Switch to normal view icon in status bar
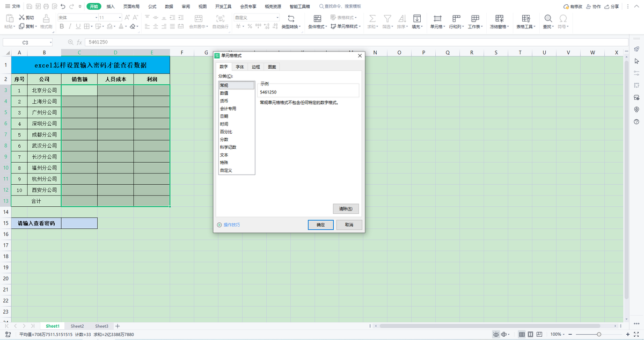This screenshot has height=340, width=644. click(x=522, y=334)
